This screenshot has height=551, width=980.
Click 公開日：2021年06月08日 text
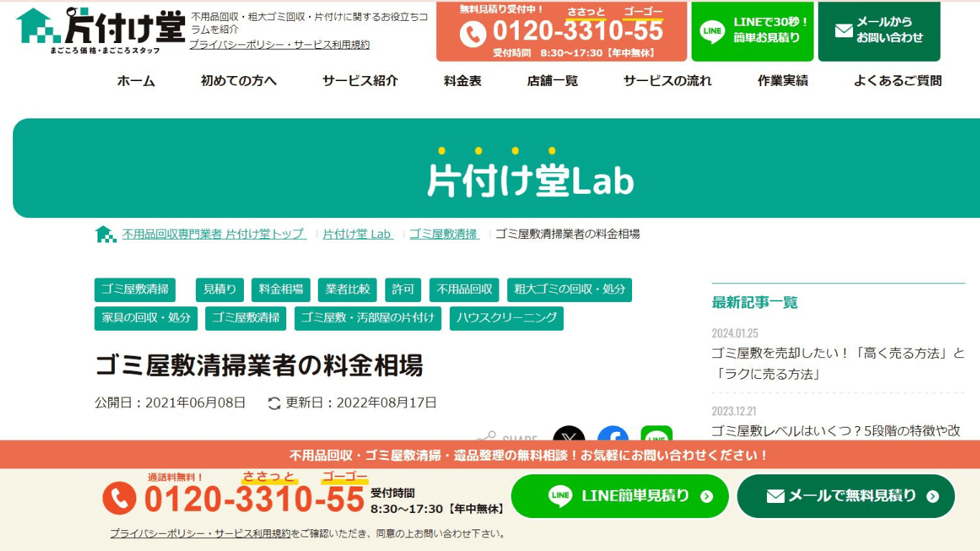(170, 403)
